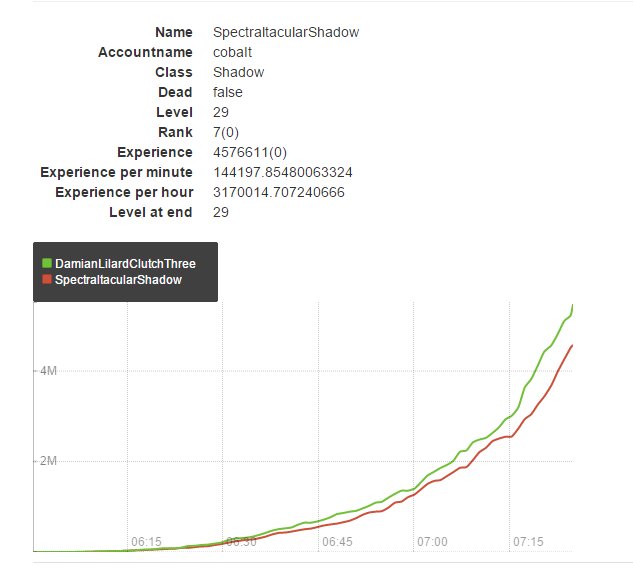This screenshot has height=580, width=633.
Task: Click the 06:15 time axis label
Action: 146,541
